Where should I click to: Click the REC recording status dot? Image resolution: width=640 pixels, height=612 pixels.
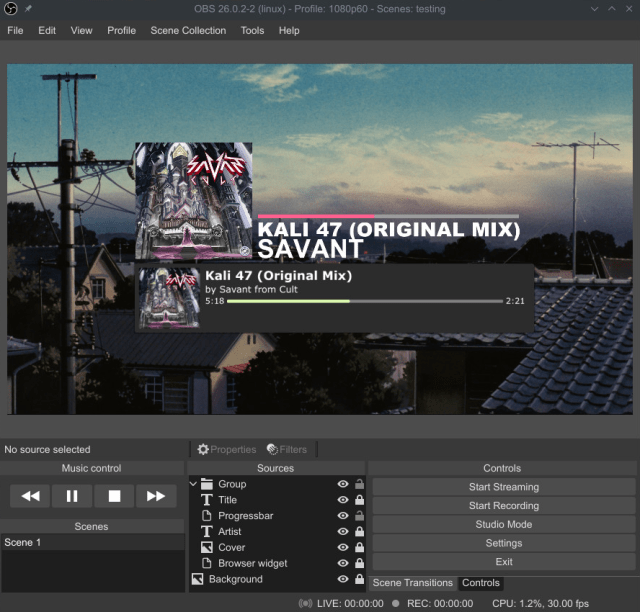[396, 603]
